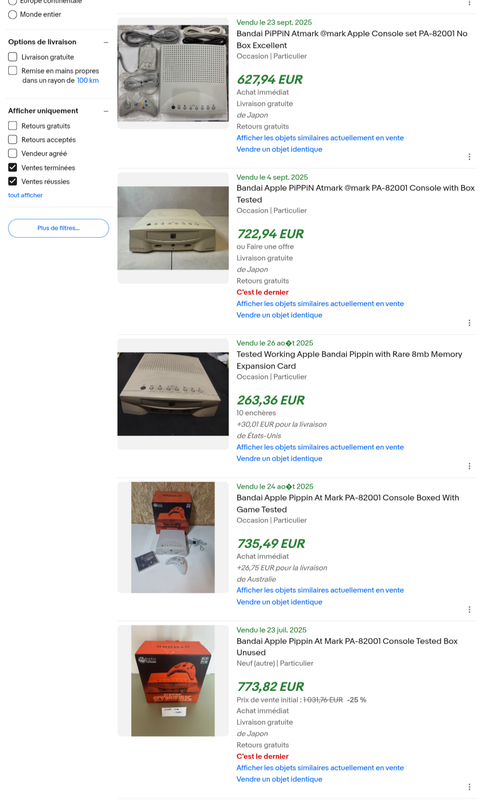Open options menu for 627,94 EUR listing
The width and height of the screenshot is (485, 800).
[x=469, y=157]
